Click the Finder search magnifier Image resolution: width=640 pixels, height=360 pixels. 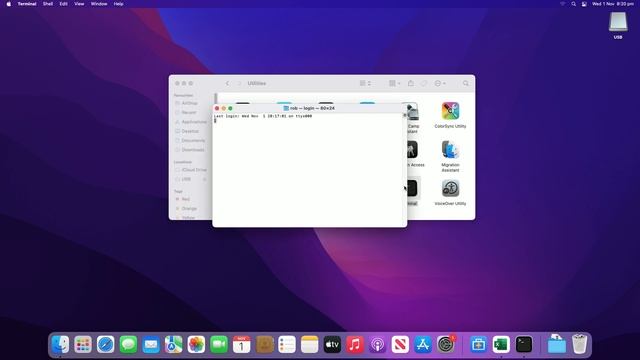pyautogui.click(x=466, y=83)
